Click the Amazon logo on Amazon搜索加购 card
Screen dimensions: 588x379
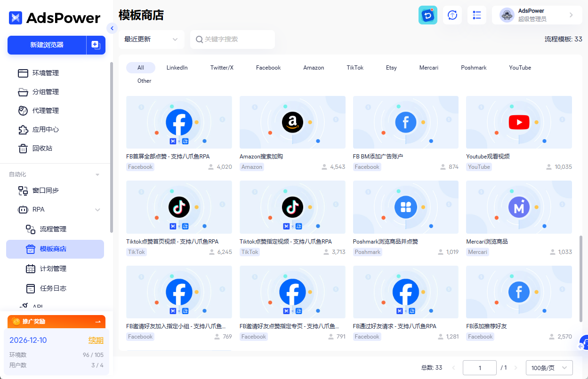tap(292, 122)
